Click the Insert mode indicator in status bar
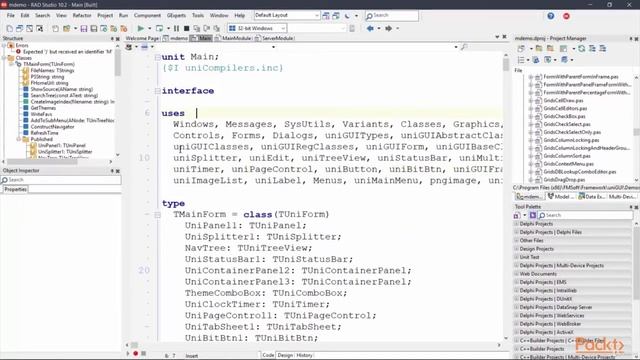The height and width of the screenshot is (360, 640). (x=191, y=356)
